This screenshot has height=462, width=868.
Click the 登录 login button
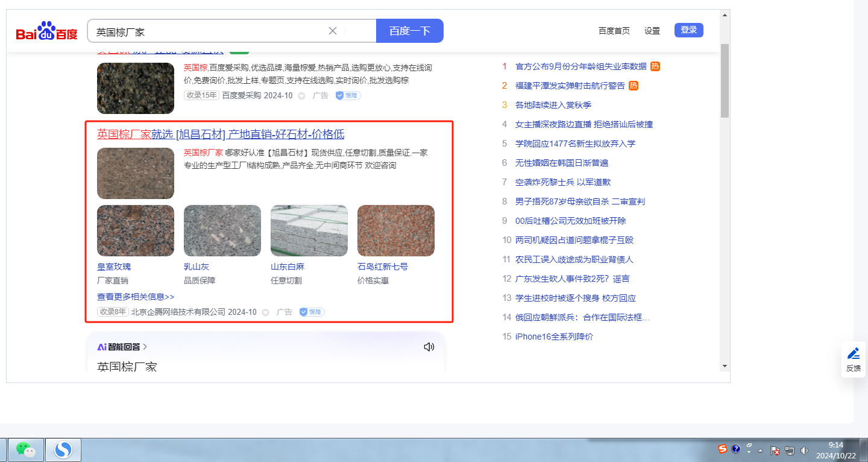coord(688,30)
